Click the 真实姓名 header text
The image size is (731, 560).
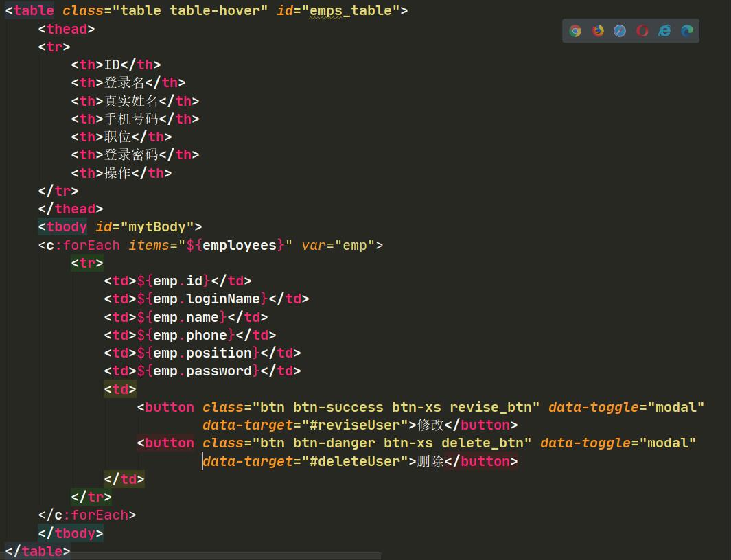[131, 101]
